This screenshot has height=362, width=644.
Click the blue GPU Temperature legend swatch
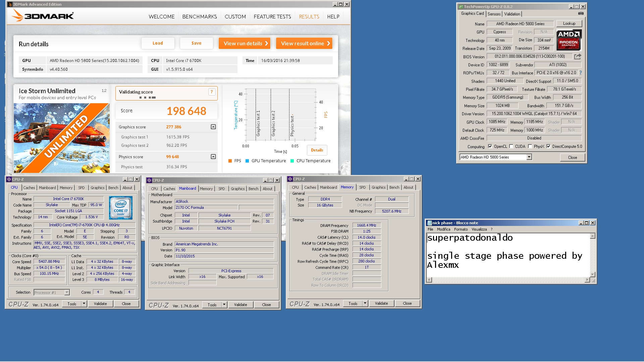(x=247, y=161)
